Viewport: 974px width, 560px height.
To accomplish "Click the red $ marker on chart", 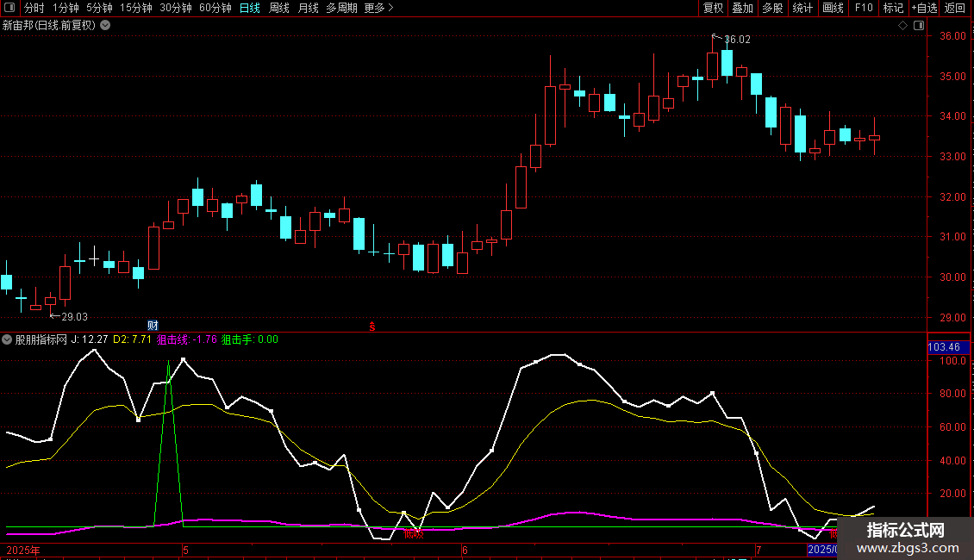I will (x=372, y=327).
